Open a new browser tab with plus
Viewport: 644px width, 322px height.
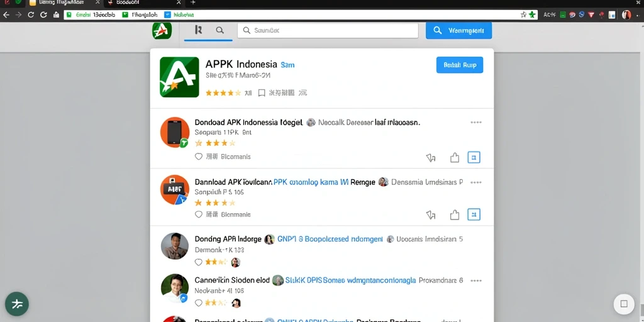pos(193,3)
